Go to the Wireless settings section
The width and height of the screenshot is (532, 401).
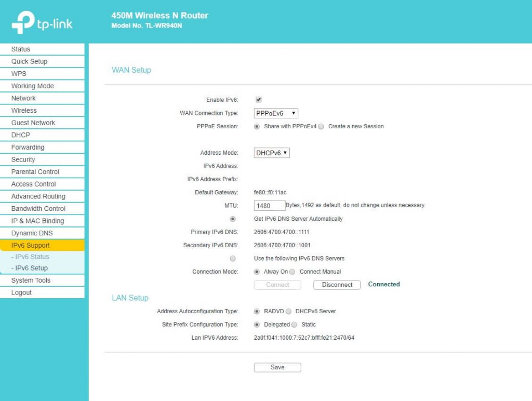pyautogui.click(x=23, y=110)
